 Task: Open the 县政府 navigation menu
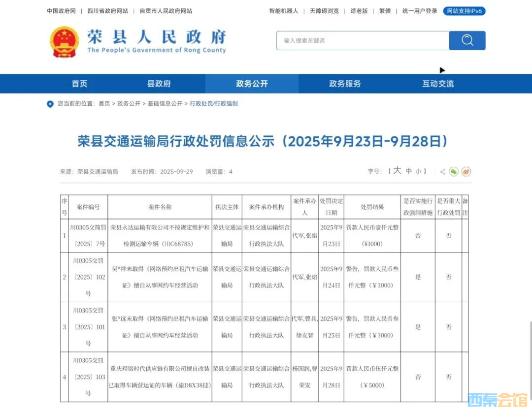(x=159, y=84)
